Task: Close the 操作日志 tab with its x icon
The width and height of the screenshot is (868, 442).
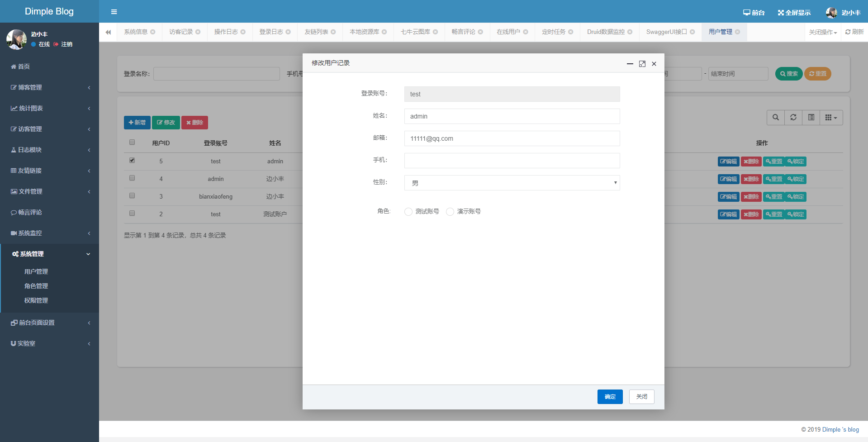Action: tap(243, 32)
